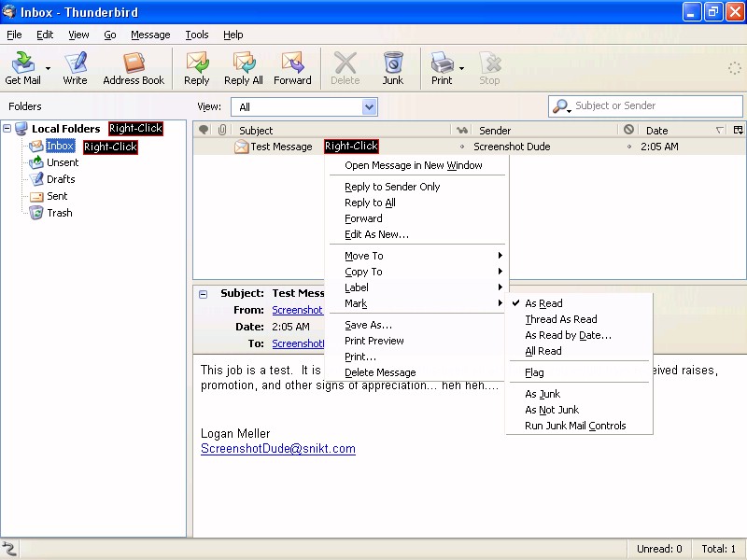Select the Inbox folder
Viewport: 747px width, 560px height.
tap(60, 146)
